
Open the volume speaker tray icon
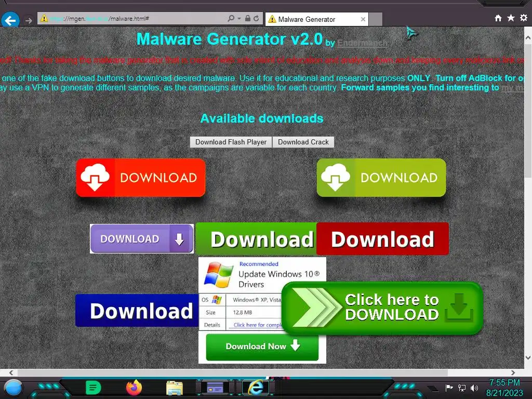[x=474, y=388]
